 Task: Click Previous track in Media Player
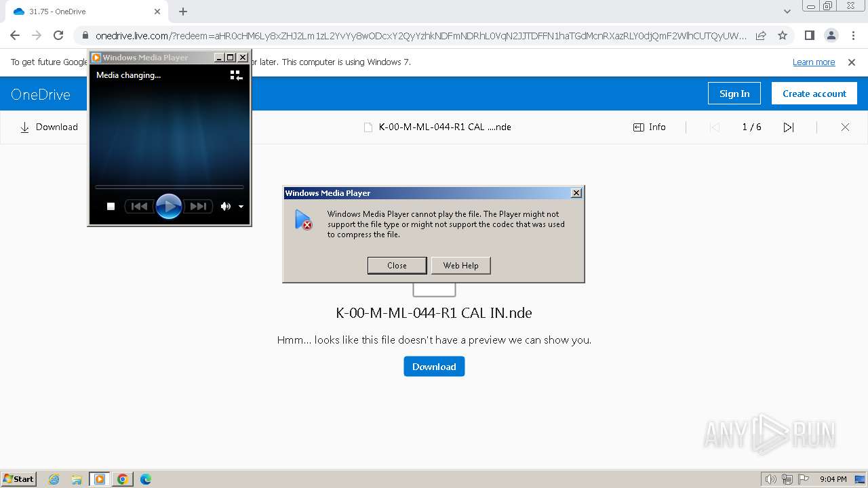(x=140, y=206)
